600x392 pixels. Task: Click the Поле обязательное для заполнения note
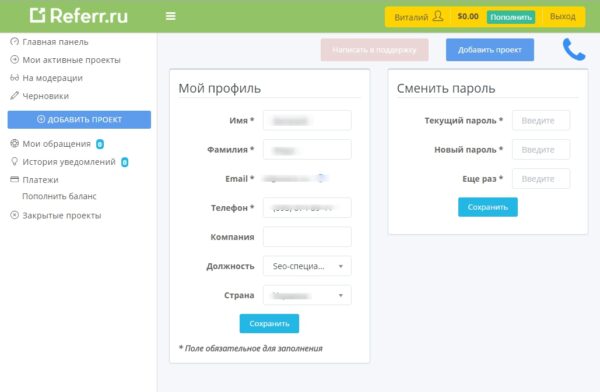[251, 348]
